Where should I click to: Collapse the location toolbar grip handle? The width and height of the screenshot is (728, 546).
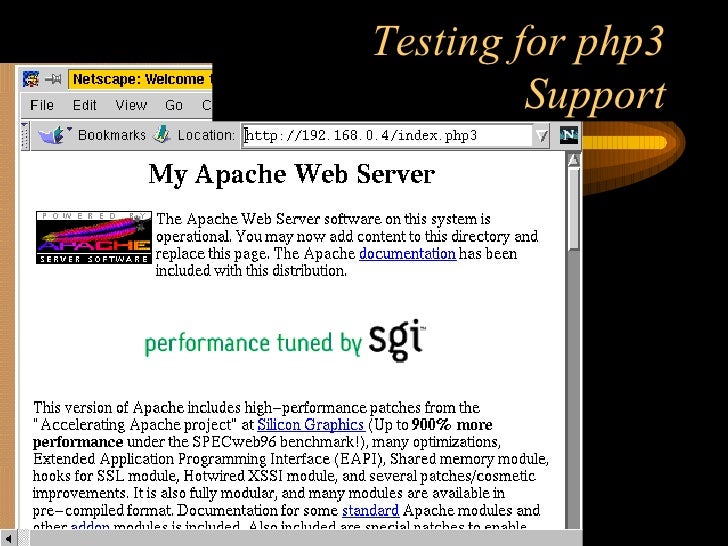coord(25,136)
